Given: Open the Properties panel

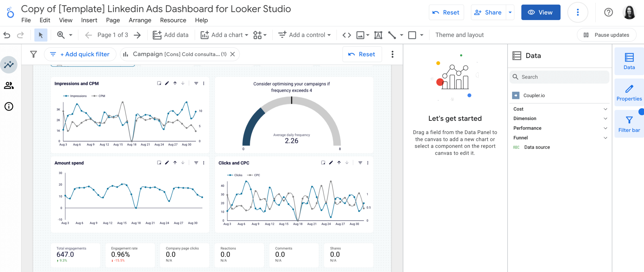Looking at the screenshot, I should (x=629, y=92).
